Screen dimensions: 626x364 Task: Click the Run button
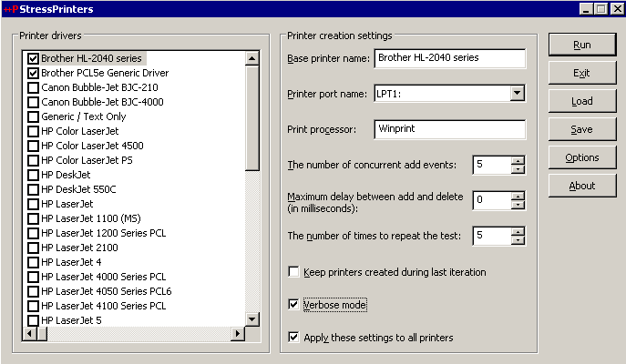coord(582,45)
